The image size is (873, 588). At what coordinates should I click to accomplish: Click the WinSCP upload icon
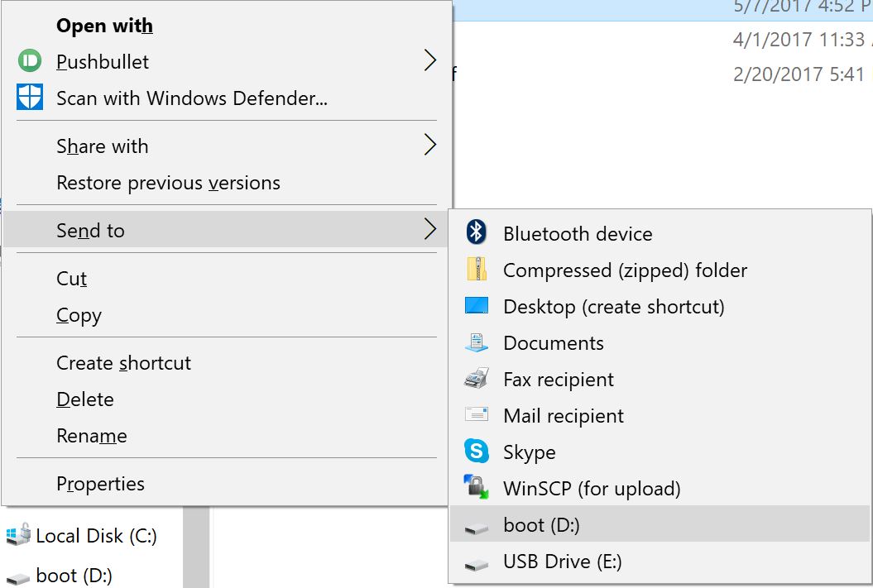click(x=476, y=489)
